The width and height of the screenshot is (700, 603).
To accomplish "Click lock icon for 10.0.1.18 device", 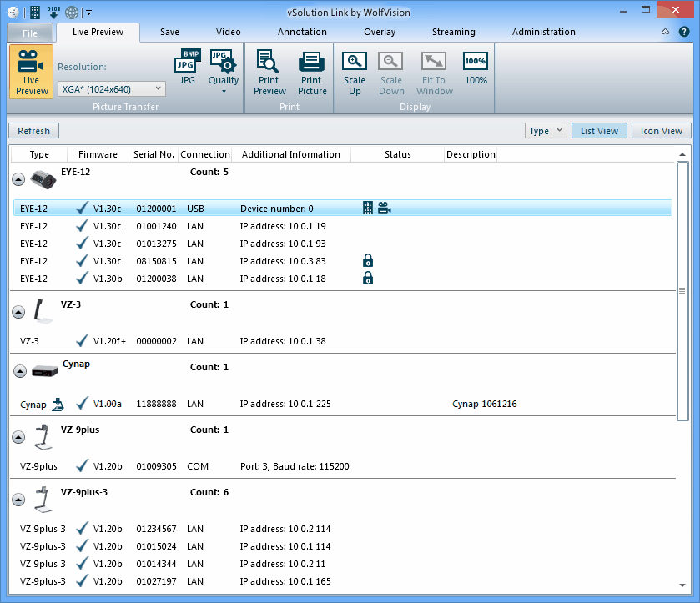I will tap(368, 278).
